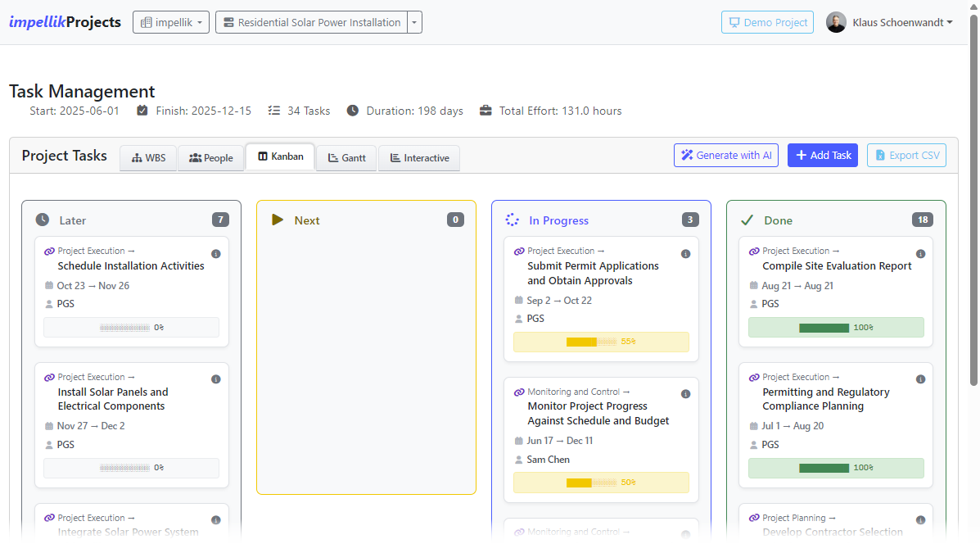Open info for Schedule Installation Activities card

coord(215,254)
